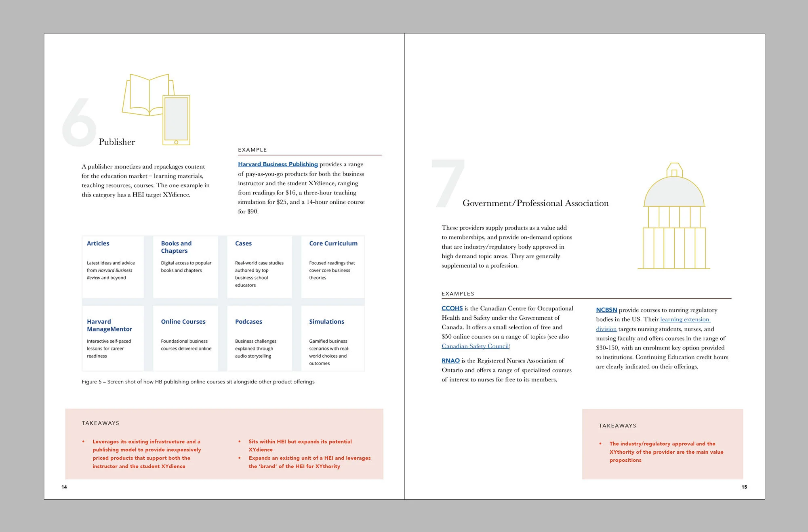808x532 pixels.
Task: Click the learning extension division link
Action: click(685, 319)
